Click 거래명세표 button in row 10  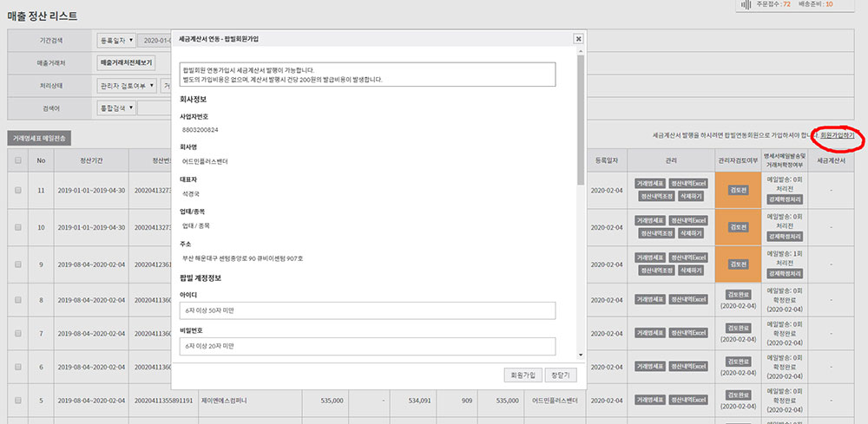coord(650,220)
